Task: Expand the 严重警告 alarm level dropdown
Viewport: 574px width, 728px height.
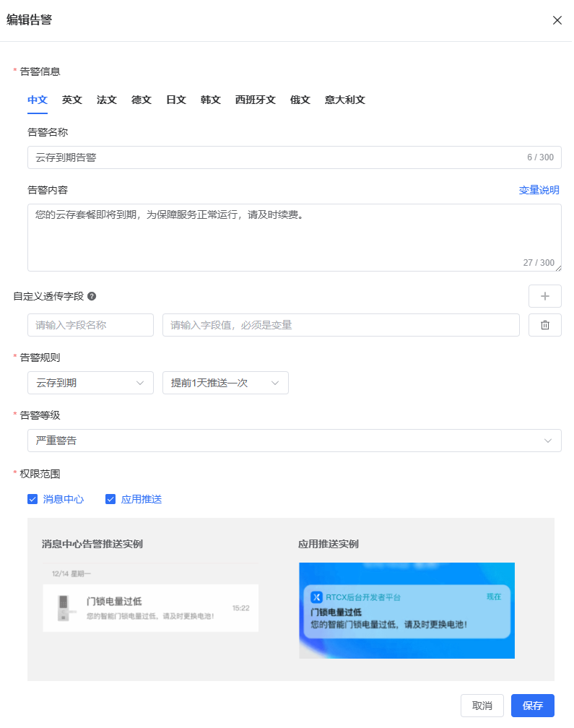Action: (x=294, y=441)
